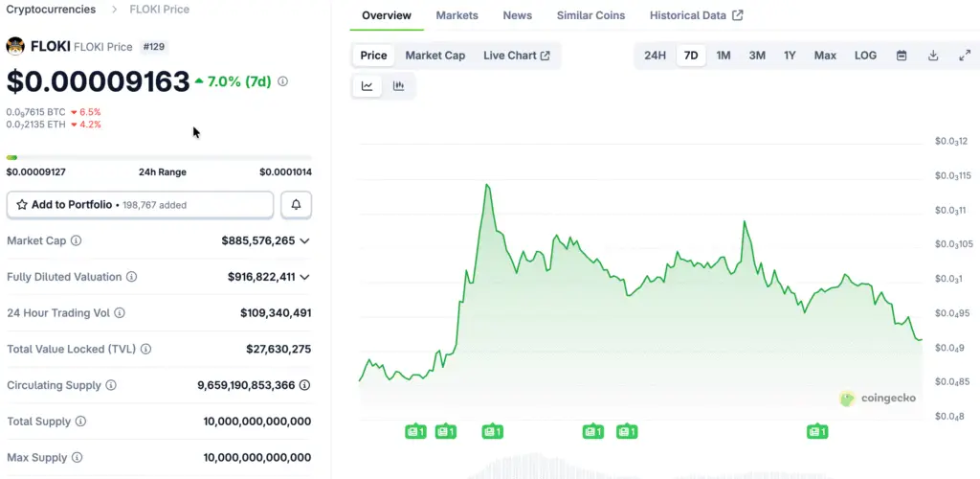980x479 pixels.
Task: Select the Max time range
Action: (x=825, y=56)
